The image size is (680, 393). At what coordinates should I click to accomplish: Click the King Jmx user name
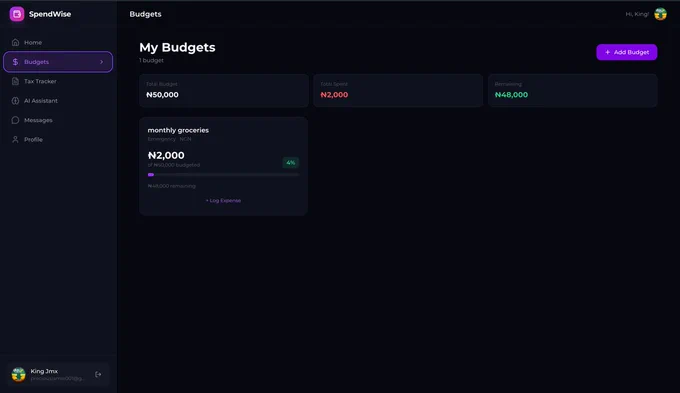[x=44, y=371]
